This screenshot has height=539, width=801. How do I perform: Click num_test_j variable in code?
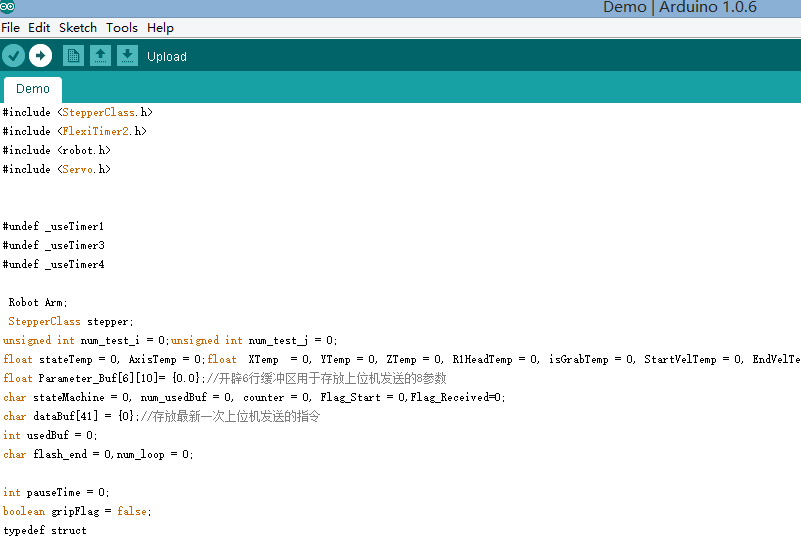click(278, 341)
